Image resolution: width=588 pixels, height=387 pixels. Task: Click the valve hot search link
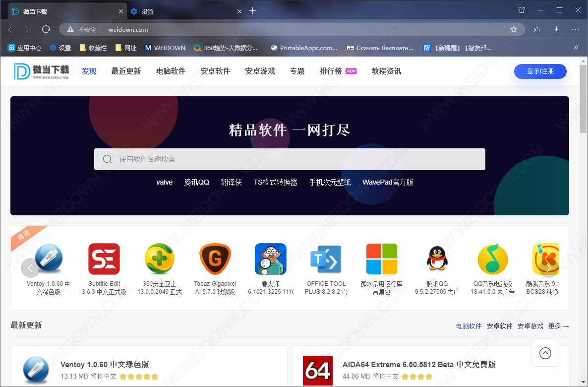(x=164, y=183)
